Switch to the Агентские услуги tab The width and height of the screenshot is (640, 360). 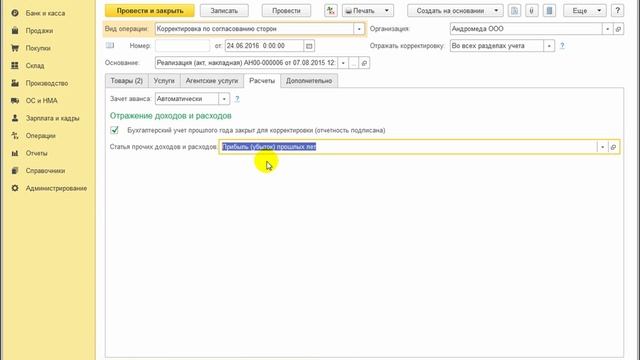[x=212, y=81]
